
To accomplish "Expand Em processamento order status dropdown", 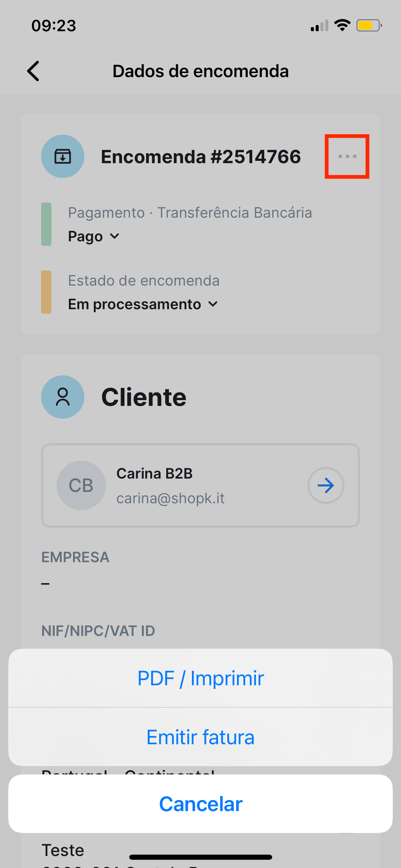I will [x=134, y=304].
